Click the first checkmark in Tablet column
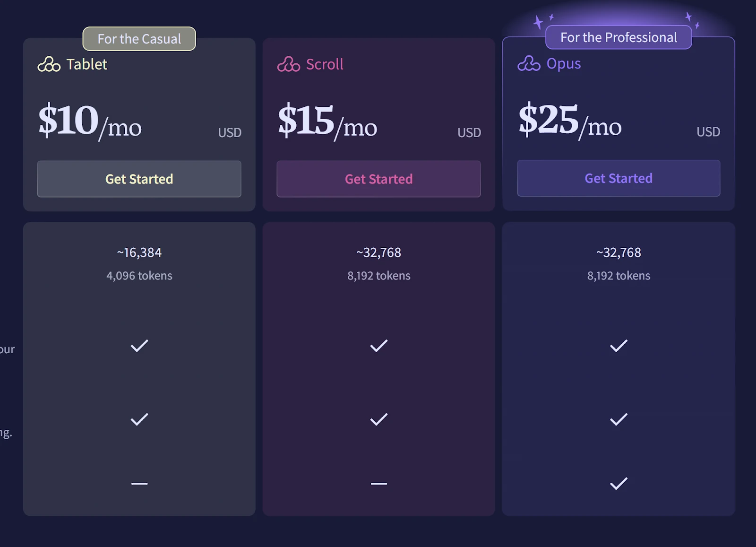 click(139, 346)
